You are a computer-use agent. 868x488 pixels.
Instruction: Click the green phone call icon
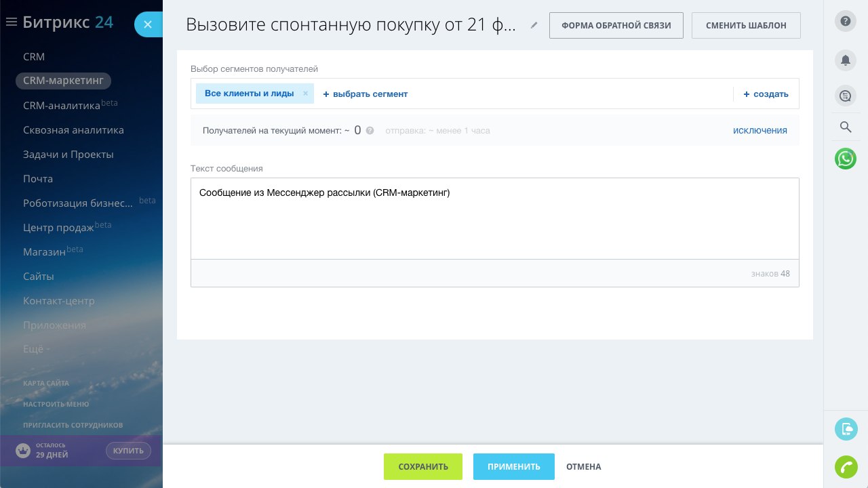pos(846,467)
